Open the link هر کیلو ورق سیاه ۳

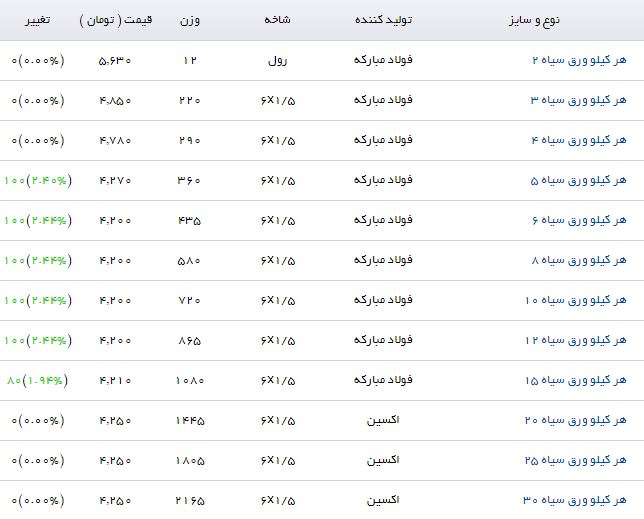[578, 100]
